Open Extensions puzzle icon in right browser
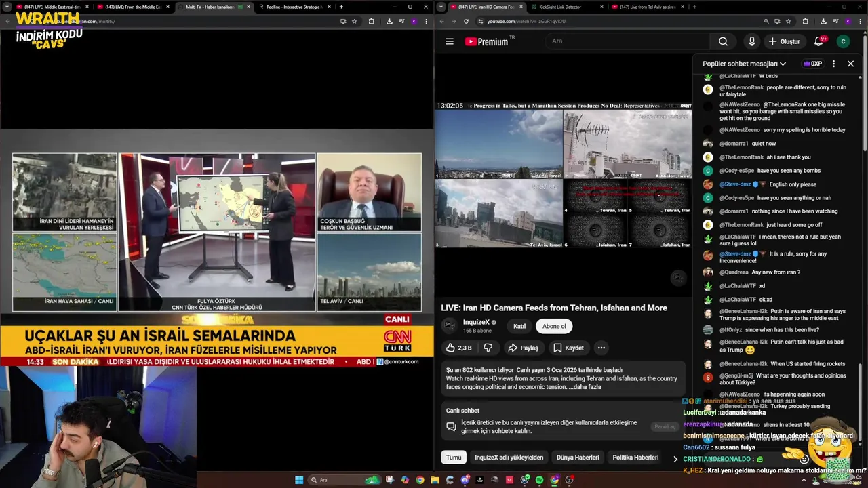 806,21
